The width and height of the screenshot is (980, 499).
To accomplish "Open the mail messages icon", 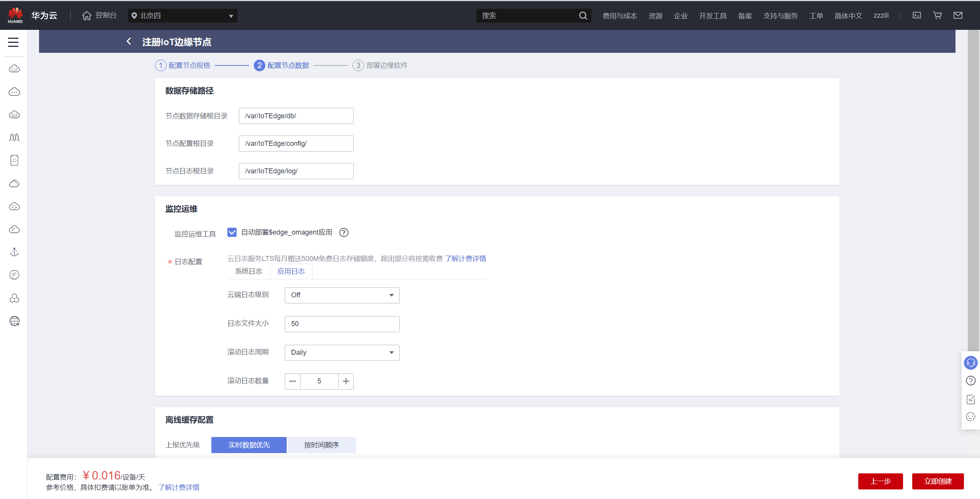I will [958, 15].
